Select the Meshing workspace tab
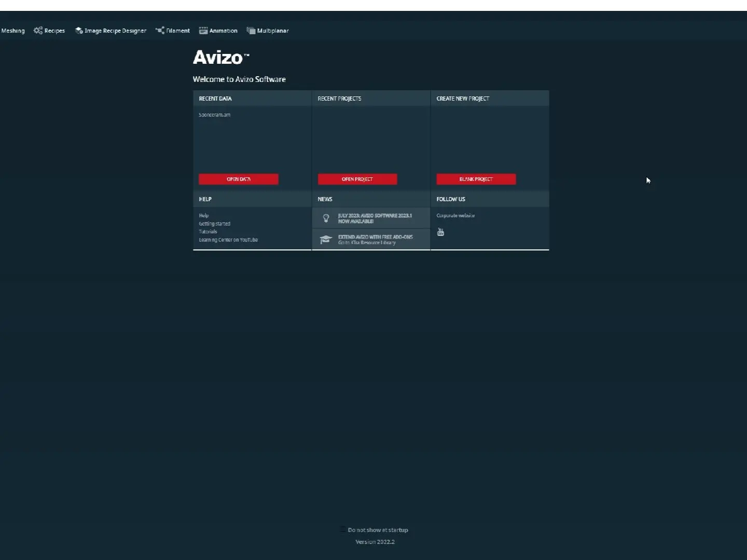 [12, 31]
